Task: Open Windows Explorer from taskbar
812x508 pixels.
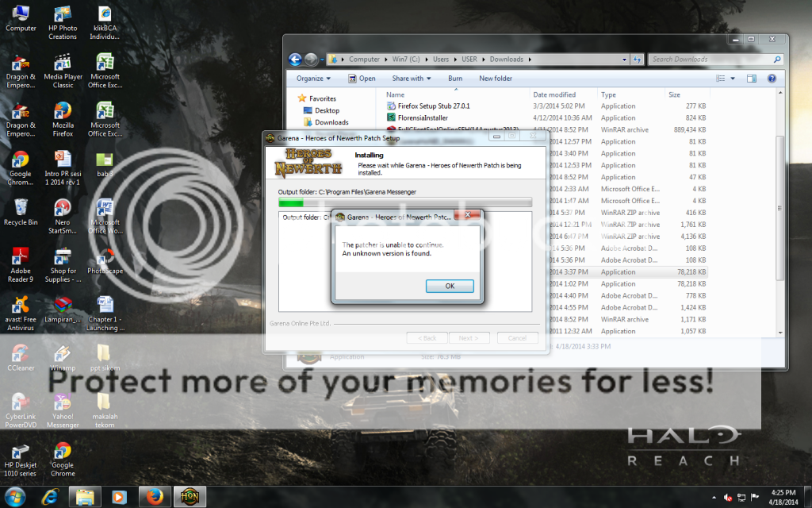Action: point(85,498)
